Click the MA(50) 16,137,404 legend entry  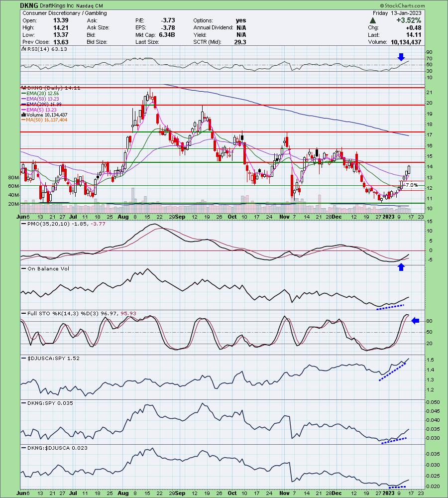click(44, 120)
